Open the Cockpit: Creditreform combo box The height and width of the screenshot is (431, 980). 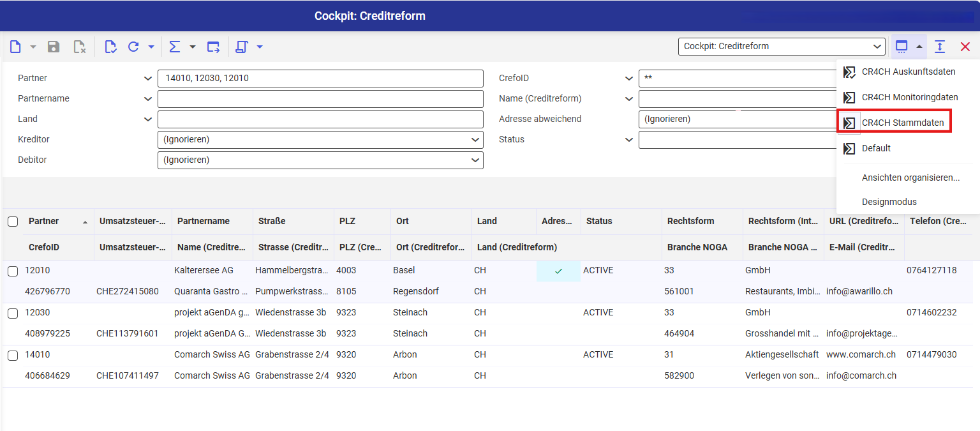coord(781,47)
